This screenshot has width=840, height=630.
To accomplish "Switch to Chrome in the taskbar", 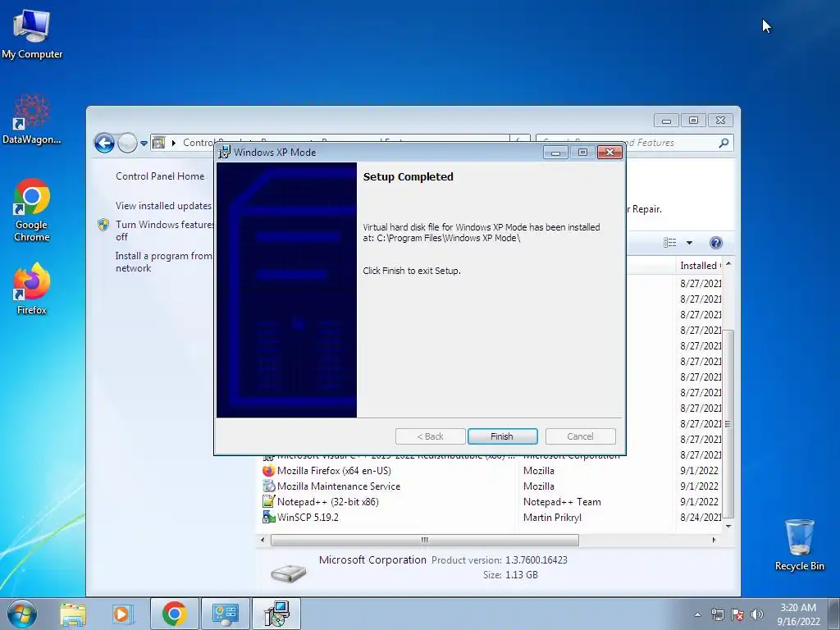I will (x=174, y=614).
